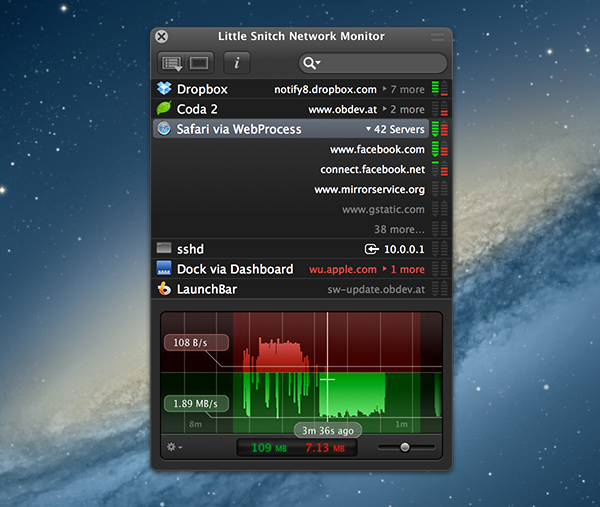Click the Coda 2 traffic meter
The height and width of the screenshot is (507, 600).
[440, 109]
